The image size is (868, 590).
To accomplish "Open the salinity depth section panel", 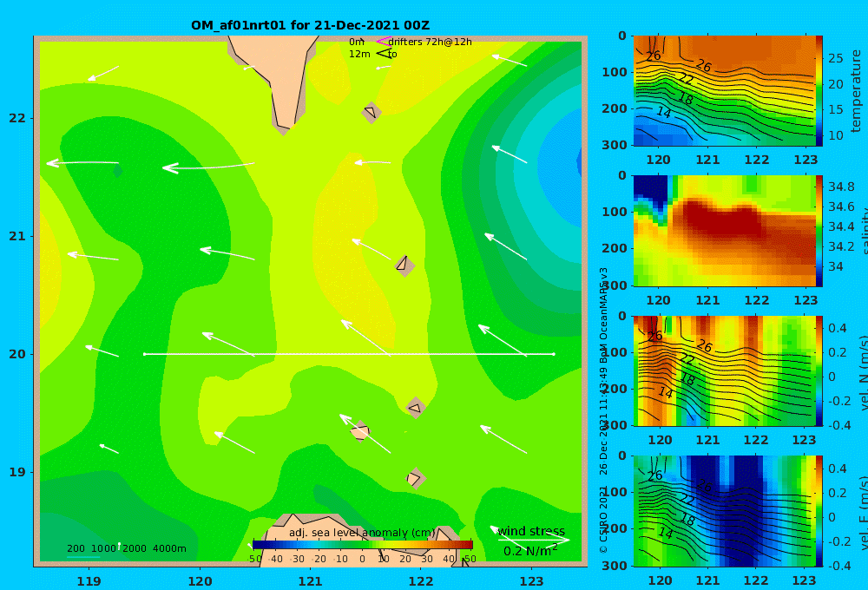I will click(x=725, y=231).
